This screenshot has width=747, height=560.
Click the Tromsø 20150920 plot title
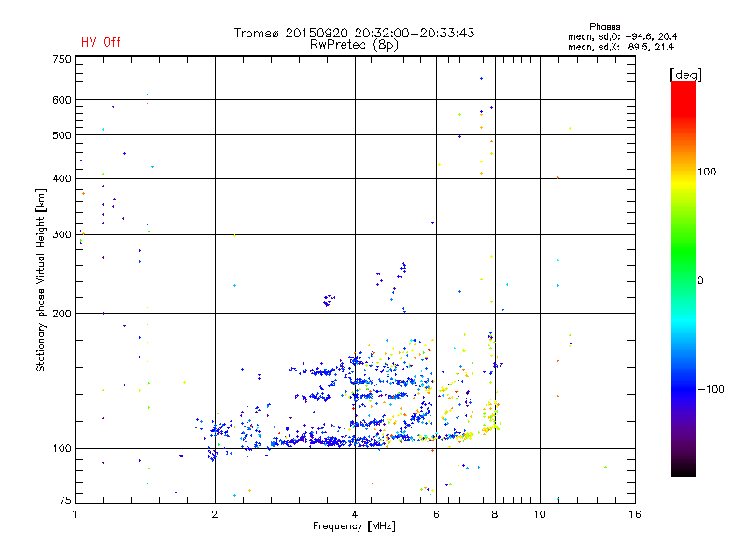click(354, 33)
